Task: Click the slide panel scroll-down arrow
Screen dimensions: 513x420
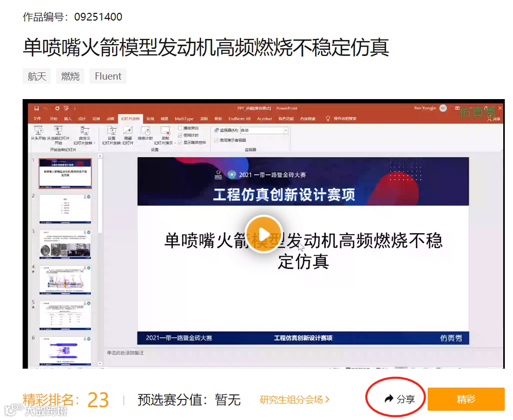Action: (100, 363)
